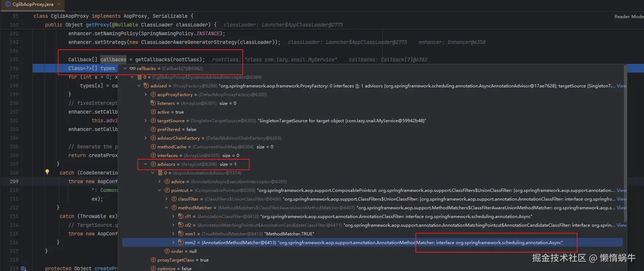Open View link for the advised value
Viewport: 644px width, 271px height.
[621, 86]
